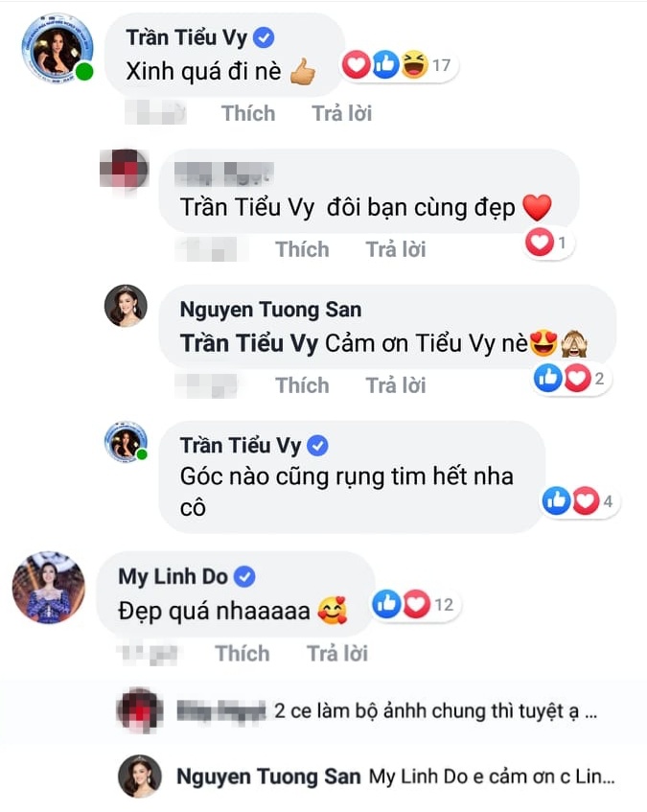Open Nguyen Tuong San's avatar beside thank-you reply
The image size is (647, 812).
tap(126, 306)
